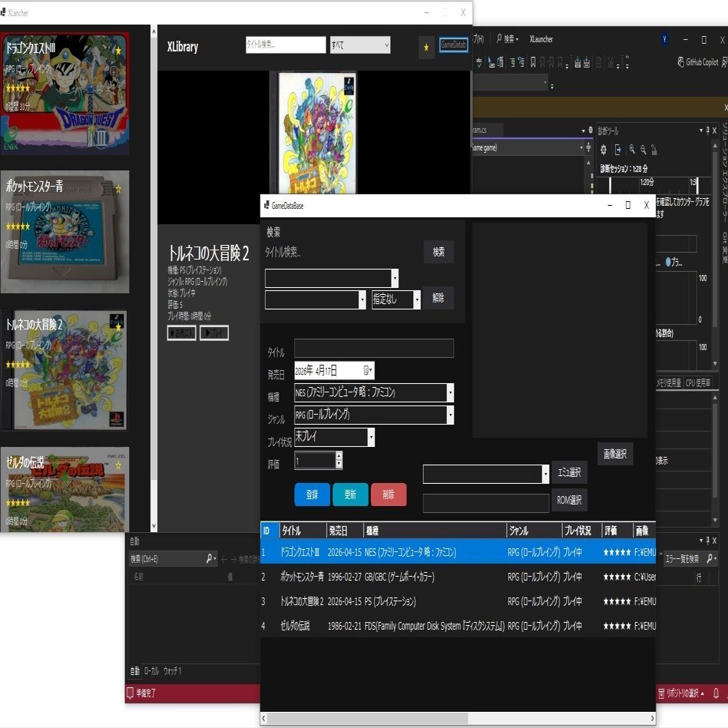The image size is (728, 728).
Task: Select the ポケットモンスター青 game card
Action: [65, 232]
